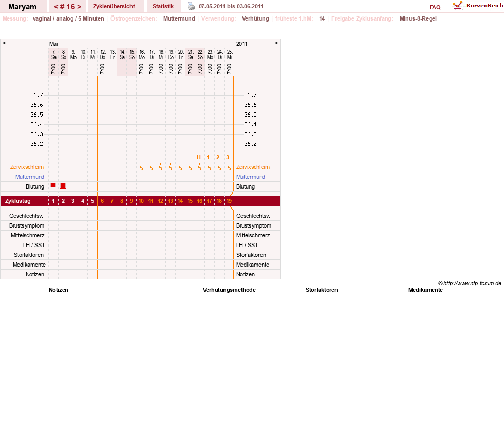
Task: Click the date header 14. Sa
Action: (122, 54)
